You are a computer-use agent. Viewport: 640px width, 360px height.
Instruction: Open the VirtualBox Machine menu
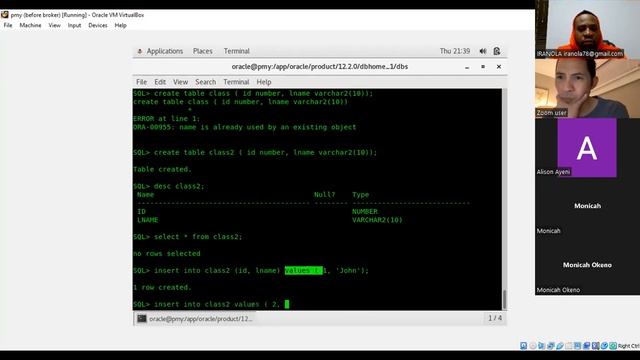[30, 25]
